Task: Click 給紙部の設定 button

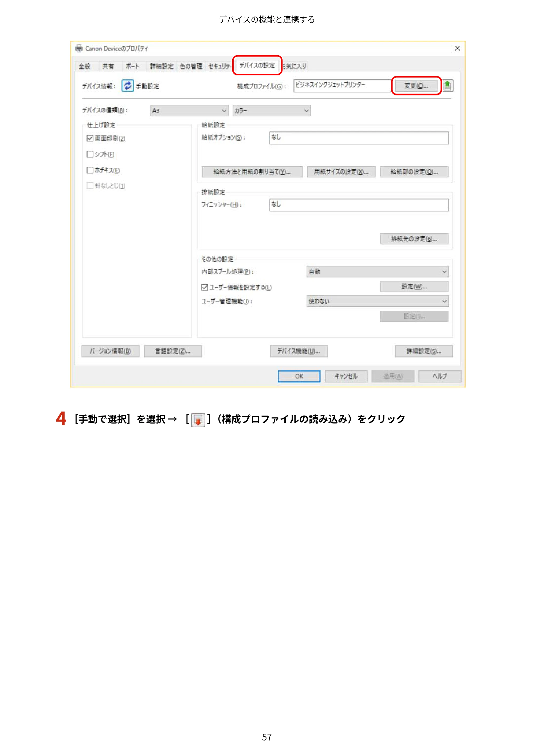Action: click(x=414, y=172)
